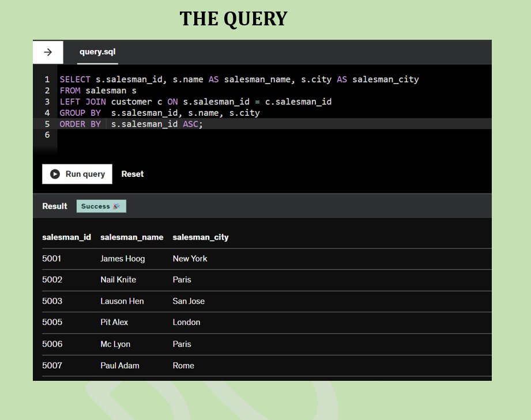Click cell 5003 in results
Screen dimensions: 531x420
(x=52, y=301)
